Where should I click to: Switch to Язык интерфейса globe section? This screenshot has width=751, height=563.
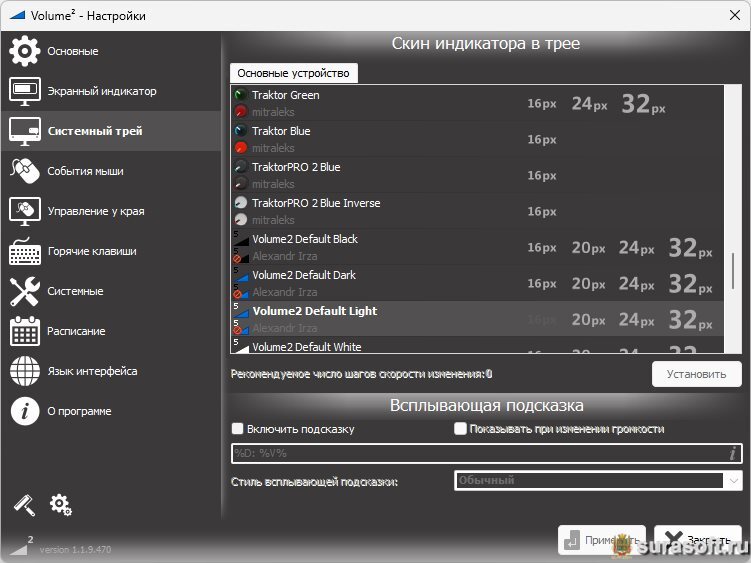(92, 371)
